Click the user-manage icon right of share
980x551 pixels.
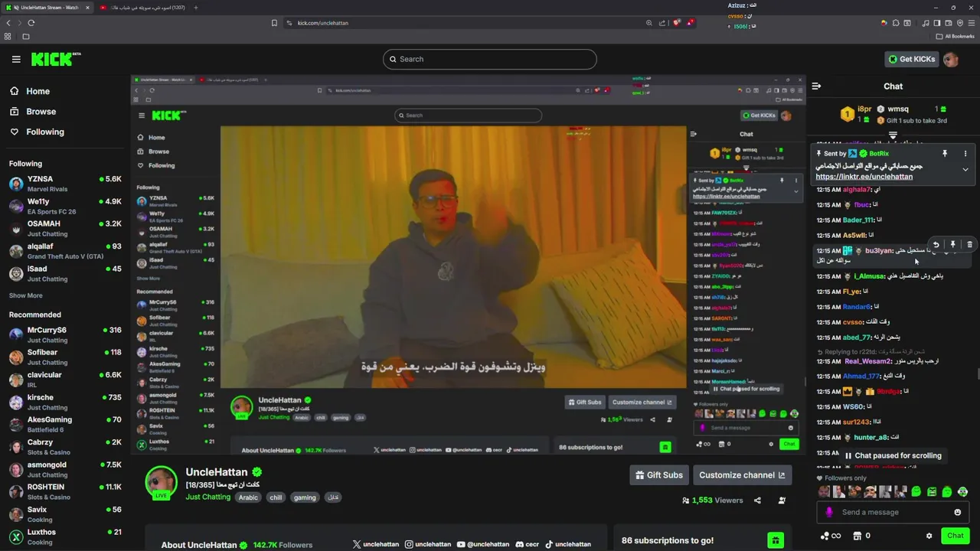coord(782,500)
